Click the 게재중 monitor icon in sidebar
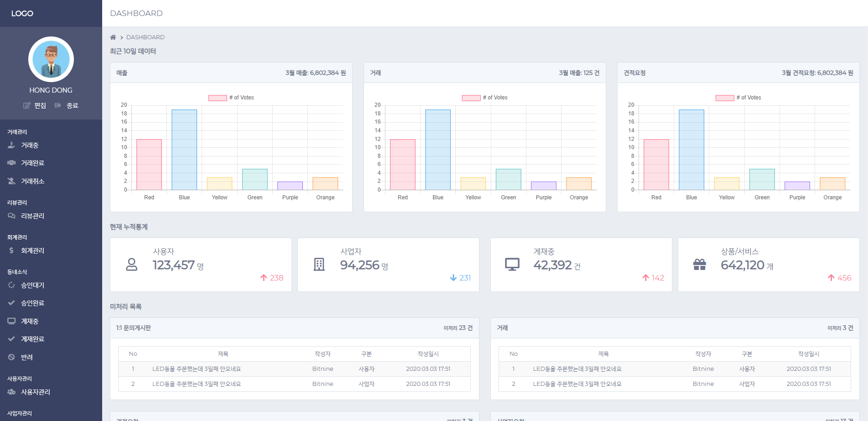Screen dimensions: 868x421 coord(11,321)
